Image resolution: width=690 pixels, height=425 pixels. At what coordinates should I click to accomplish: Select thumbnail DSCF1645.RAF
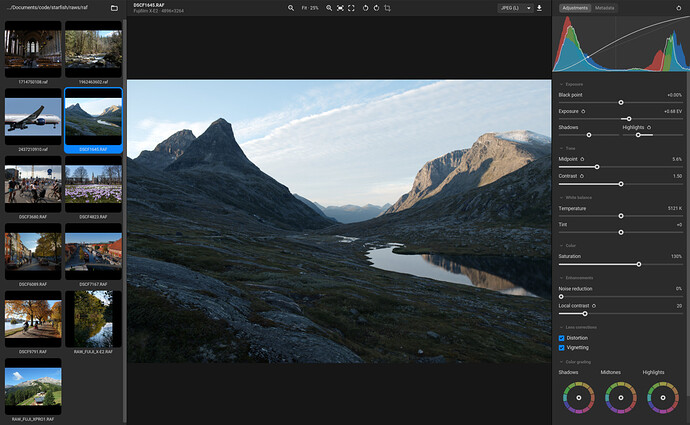(x=93, y=120)
